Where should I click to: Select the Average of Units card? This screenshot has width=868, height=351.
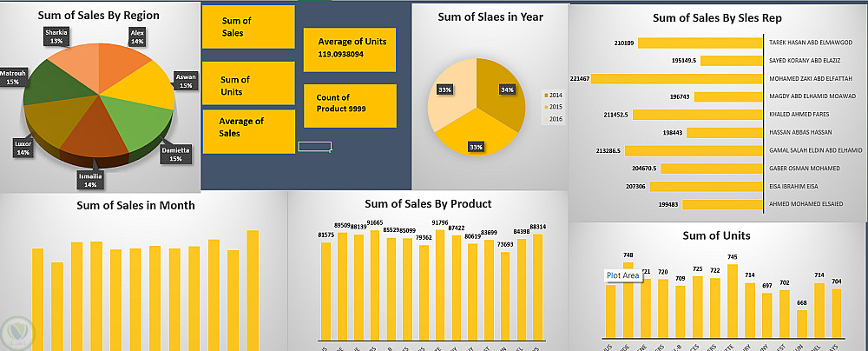[x=349, y=47]
